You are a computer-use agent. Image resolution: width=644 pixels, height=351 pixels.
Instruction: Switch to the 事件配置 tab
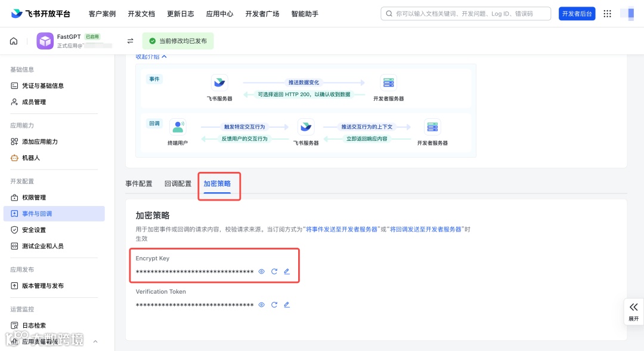(x=139, y=184)
